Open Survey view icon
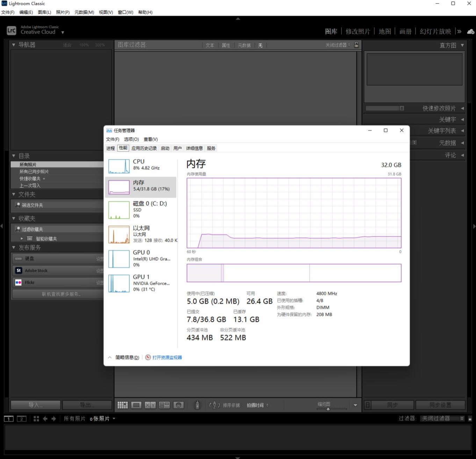The width and height of the screenshot is (476, 459). [x=164, y=405]
